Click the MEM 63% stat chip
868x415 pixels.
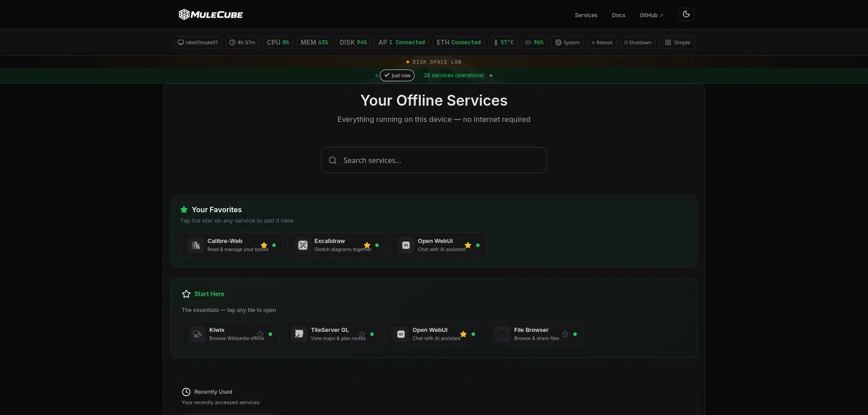pyautogui.click(x=314, y=42)
